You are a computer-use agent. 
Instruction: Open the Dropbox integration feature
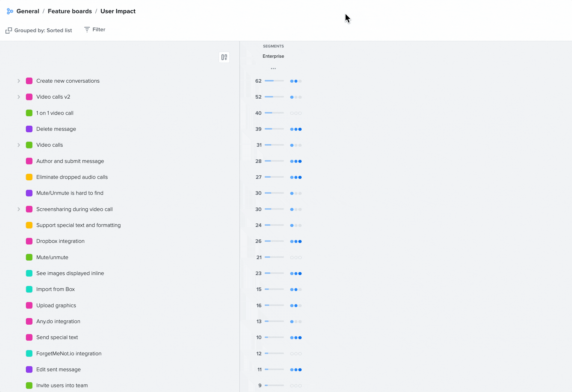[x=60, y=241]
